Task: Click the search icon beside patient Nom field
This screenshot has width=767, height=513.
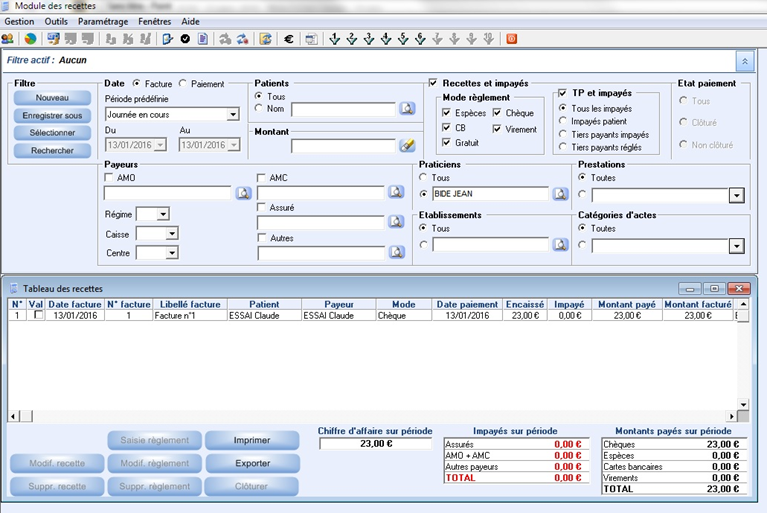Action: coord(407,109)
